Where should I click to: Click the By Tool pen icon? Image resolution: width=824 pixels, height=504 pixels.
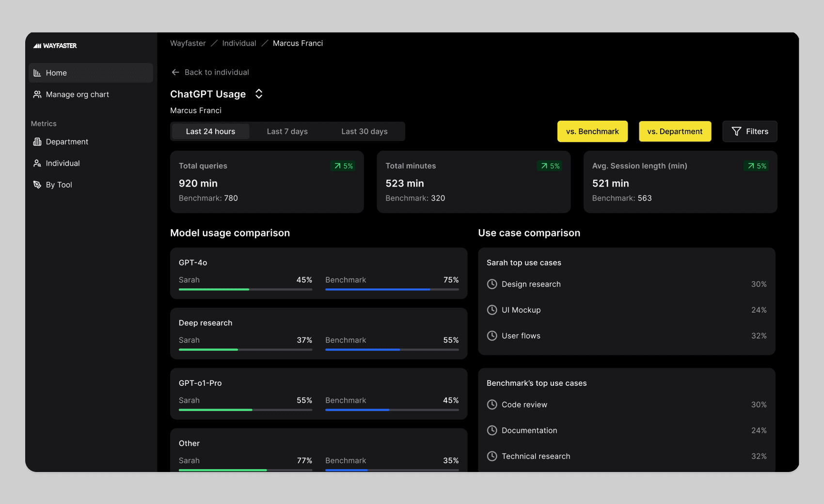click(x=37, y=185)
